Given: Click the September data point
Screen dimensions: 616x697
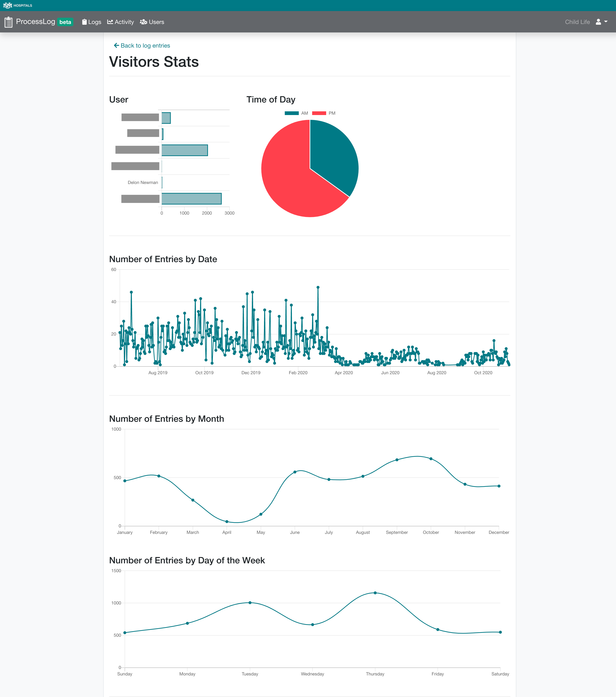Looking at the screenshot, I should pos(397,460).
